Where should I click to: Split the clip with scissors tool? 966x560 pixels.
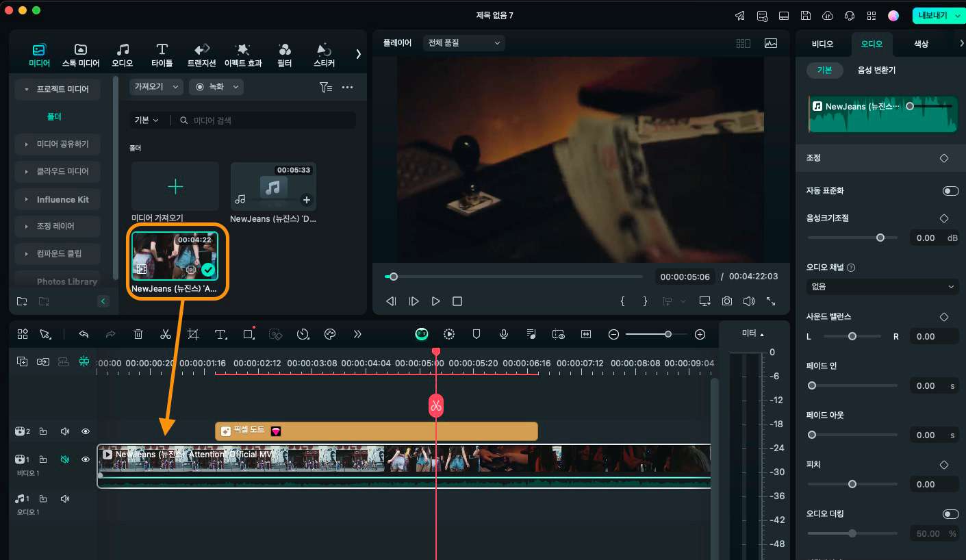pos(166,334)
